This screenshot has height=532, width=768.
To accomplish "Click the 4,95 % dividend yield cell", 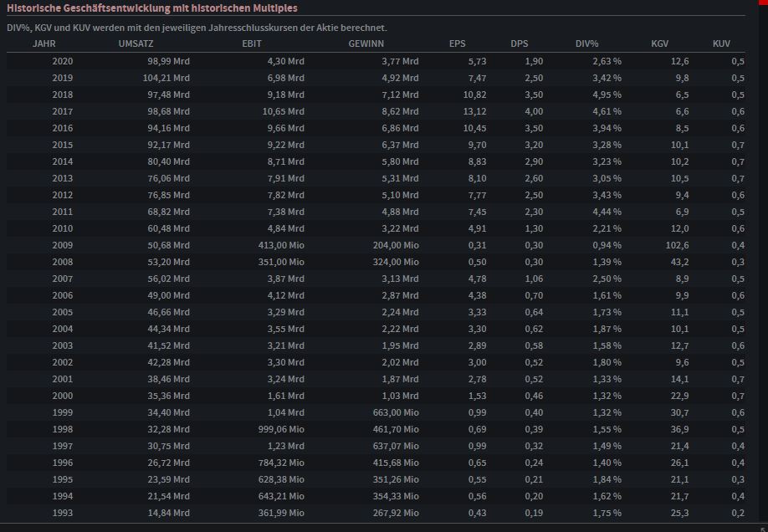I will pyautogui.click(x=607, y=95).
